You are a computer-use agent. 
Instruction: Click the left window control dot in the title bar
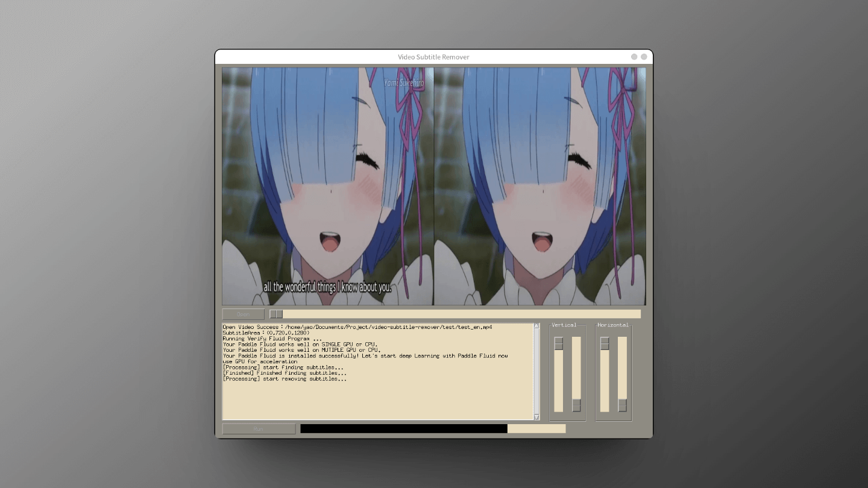[634, 57]
